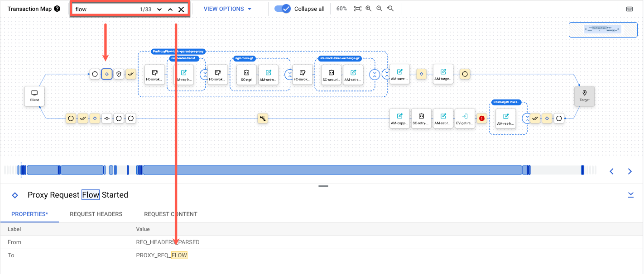Open the VIEW OPTIONS dropdown
Image resolution: width=644 pixels, height=274 pixels.
[x=227, y=9]
